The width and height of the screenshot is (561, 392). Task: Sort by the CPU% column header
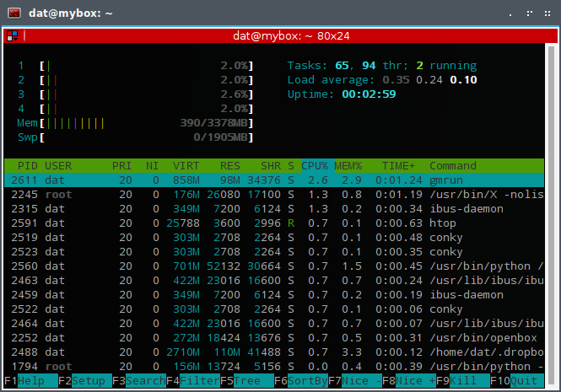point(315,166)
